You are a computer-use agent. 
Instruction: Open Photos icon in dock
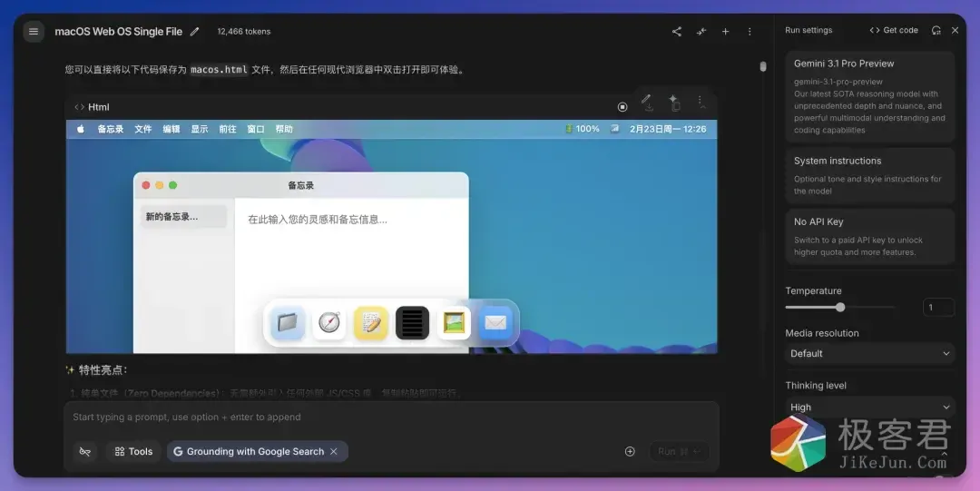pyautogui.click(x=454, y=323)
